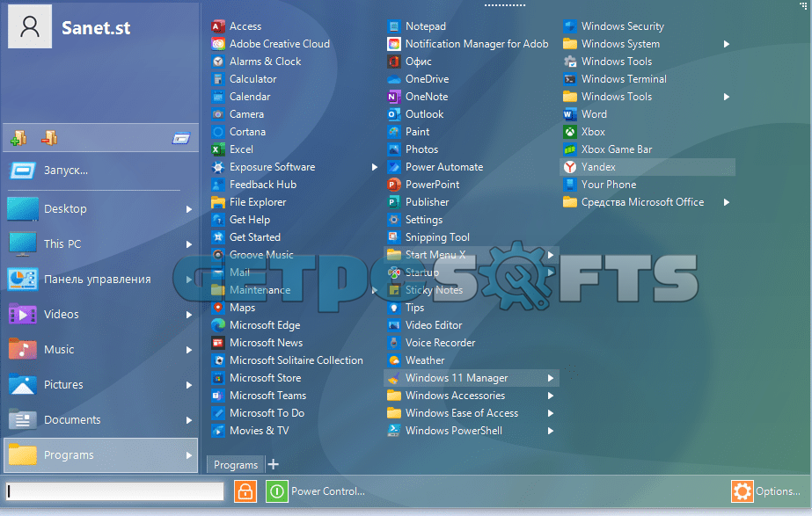Screen dimensions: 812x516
Task: Click the PowerPoint icon
Action: [394, 185]
